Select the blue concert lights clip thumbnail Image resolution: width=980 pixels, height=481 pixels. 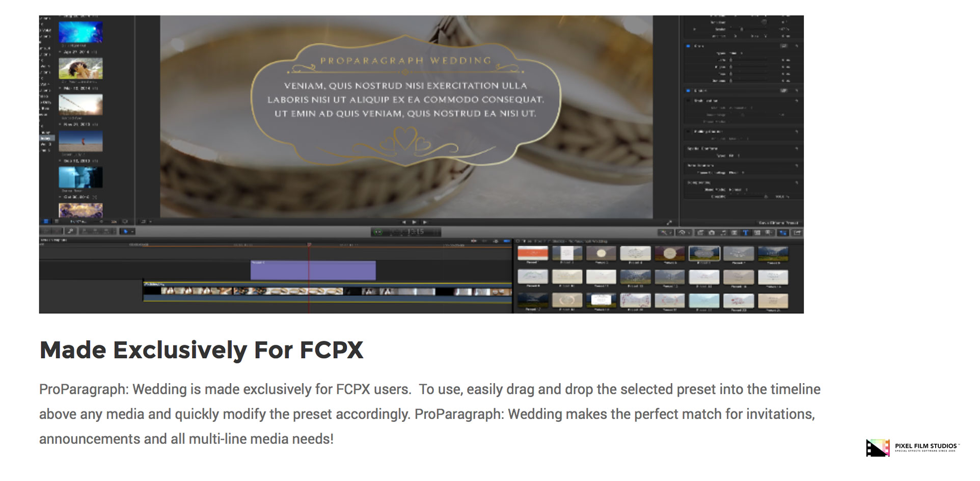point(80,32)
